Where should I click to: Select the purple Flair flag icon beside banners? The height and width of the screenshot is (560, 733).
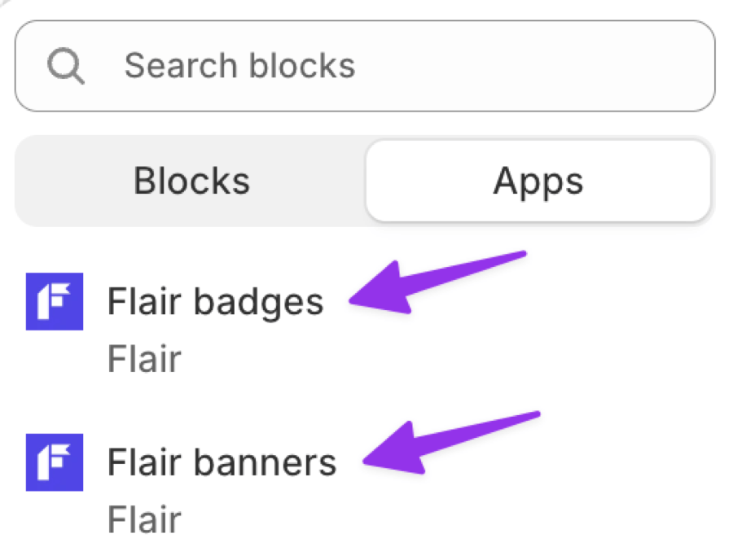point(54,462)
